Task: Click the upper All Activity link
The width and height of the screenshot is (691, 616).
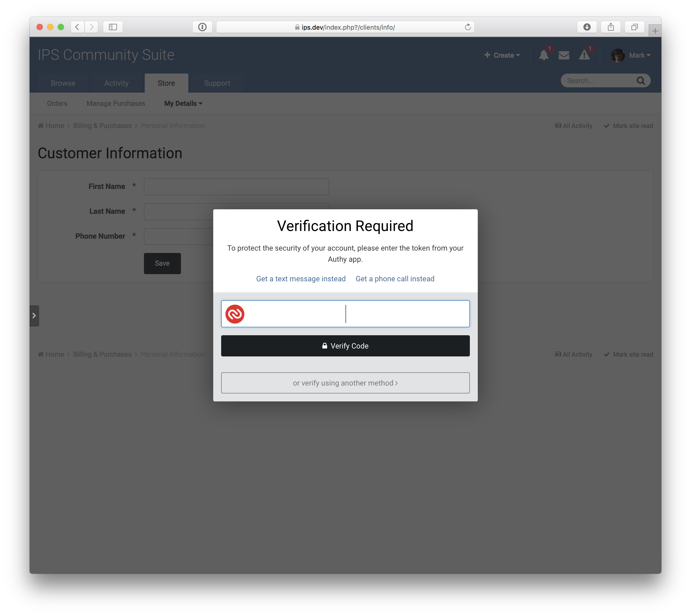Action: [574, 126]
